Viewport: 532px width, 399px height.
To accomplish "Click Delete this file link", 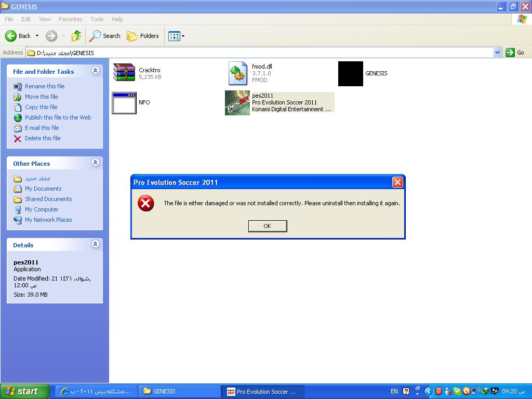I will (x=43, y=138).
